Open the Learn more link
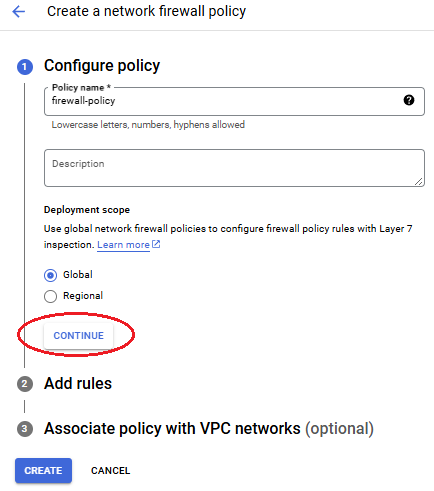434x491 pixels. point(123,245)
